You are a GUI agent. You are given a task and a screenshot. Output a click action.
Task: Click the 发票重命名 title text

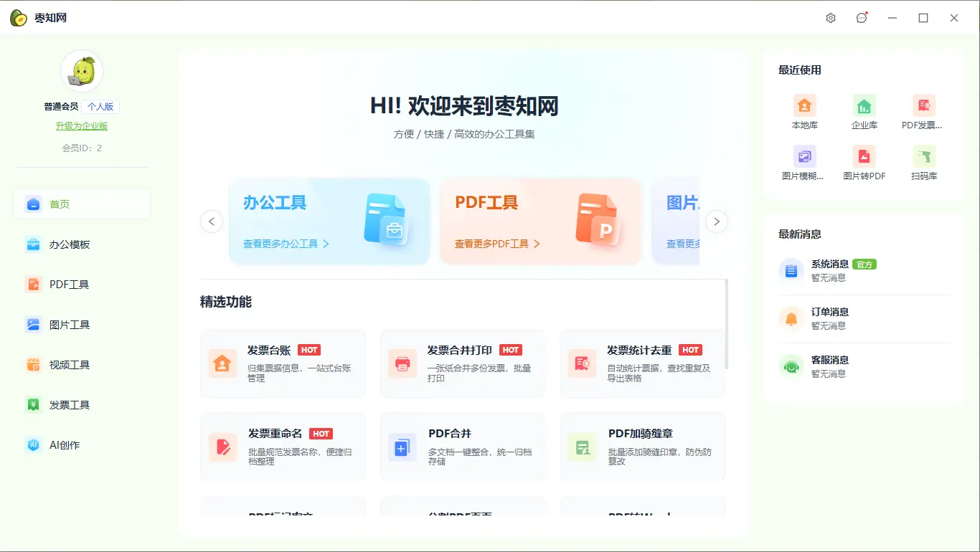tap(275, 434)
